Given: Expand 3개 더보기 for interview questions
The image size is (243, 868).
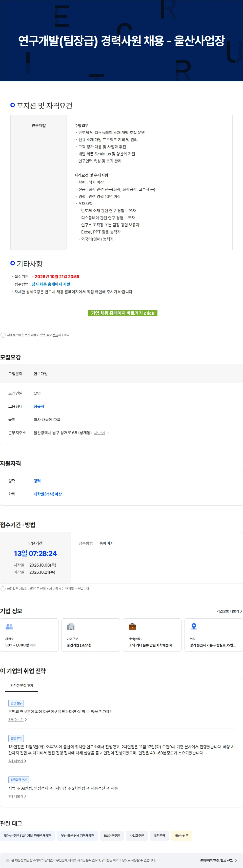Looking at the screenshot, I should point(17,719).
